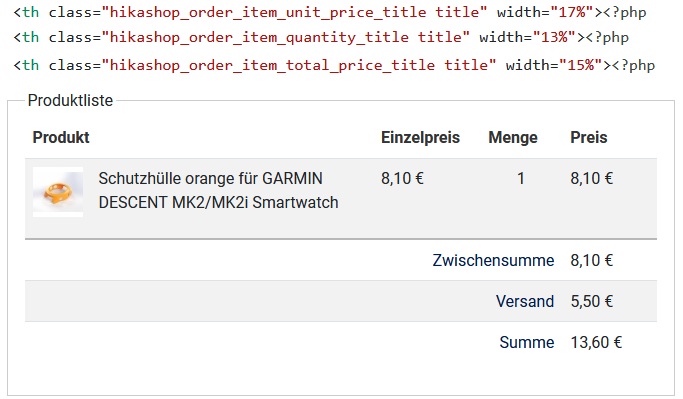Viewport: 683px width, 399px height.
Task: Click the Summe total 13,60 €
Action: coord(596,342)
